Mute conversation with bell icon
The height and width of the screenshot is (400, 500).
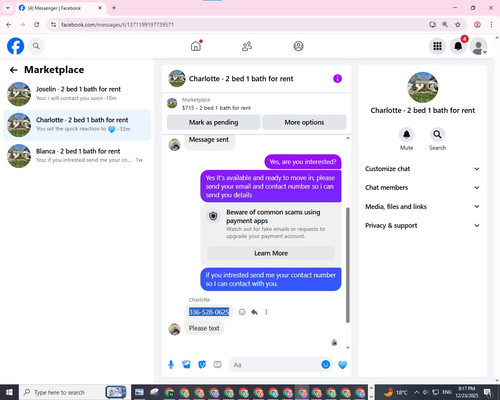pos(406,135)
